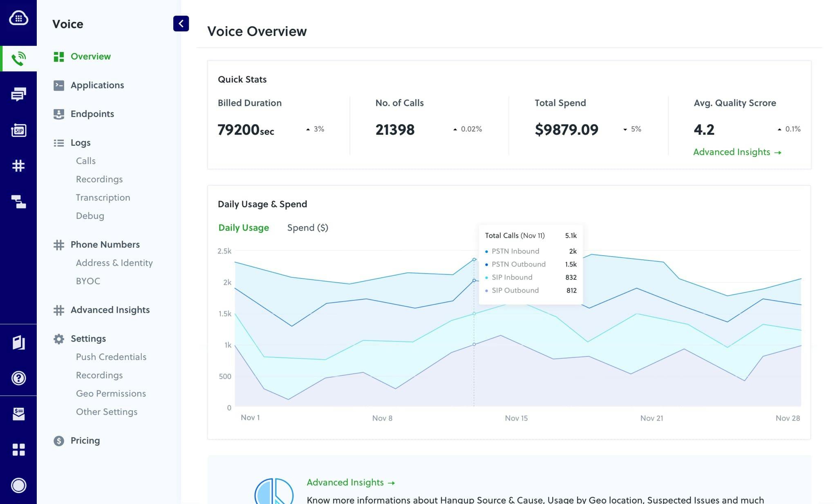Click the apps grid icon in rail
The height and width of the screenshot is (504, 837).
coord(18,450)
